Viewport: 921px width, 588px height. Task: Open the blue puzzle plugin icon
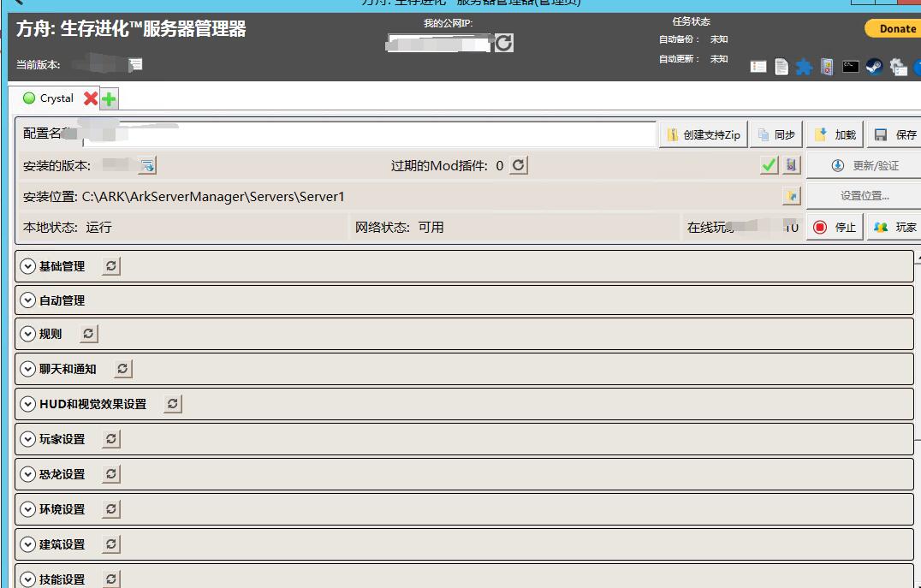(804, 67)
